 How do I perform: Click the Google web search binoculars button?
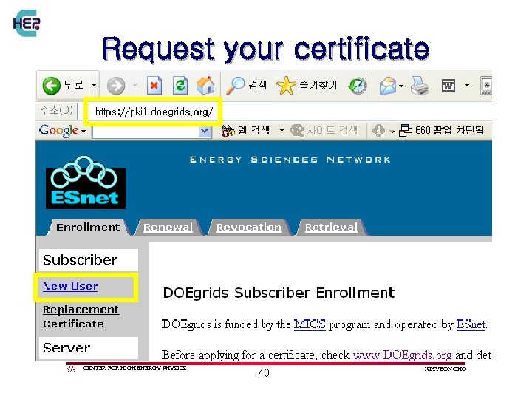click(245, 130)
